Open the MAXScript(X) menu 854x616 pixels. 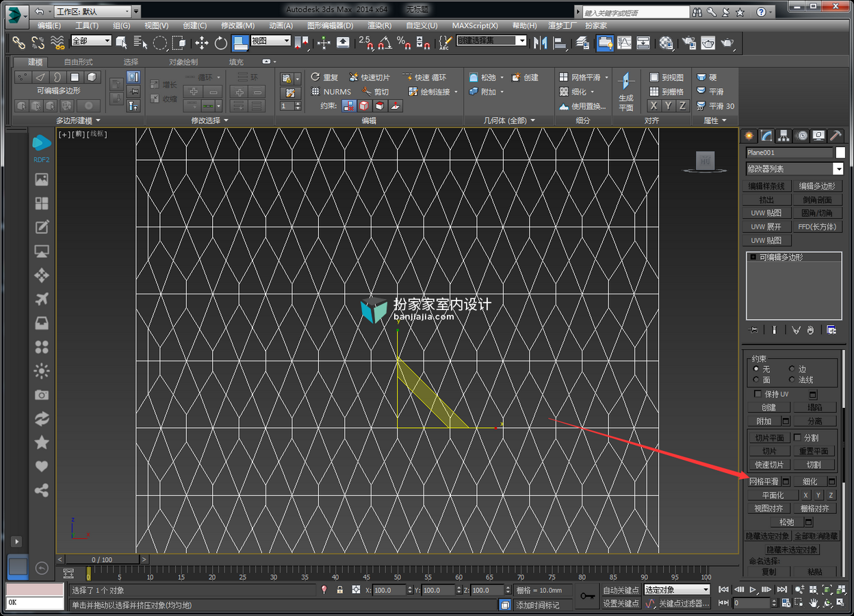click(x=475, y=25)
